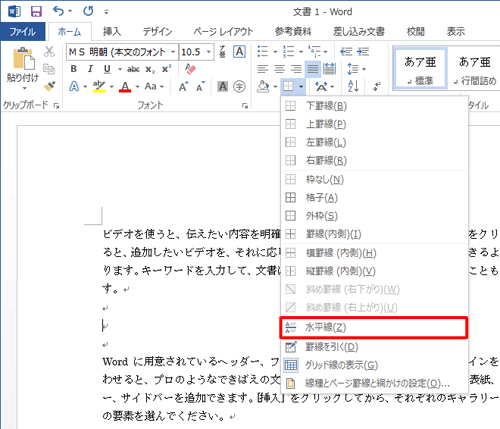The width and height of the screenshot is (500, 429).
Task: Expand the Clipboard dialog launcher
Action: tap(56, 106)
